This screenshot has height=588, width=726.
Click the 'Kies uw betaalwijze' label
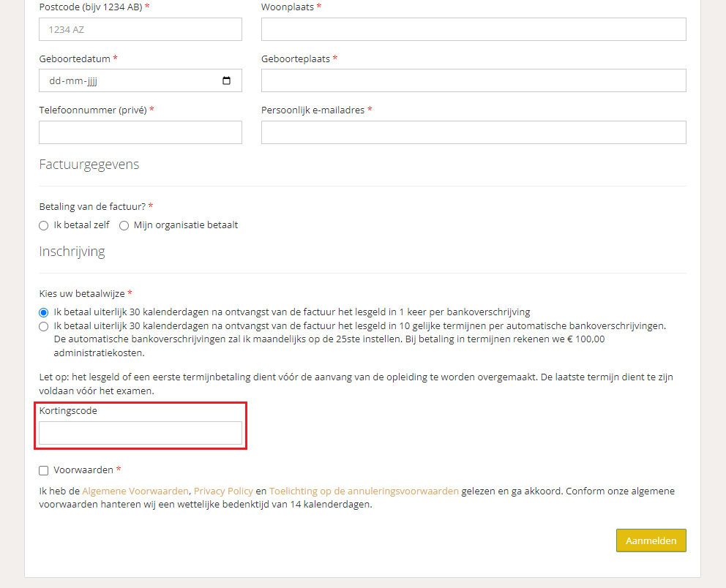[83, 293]
